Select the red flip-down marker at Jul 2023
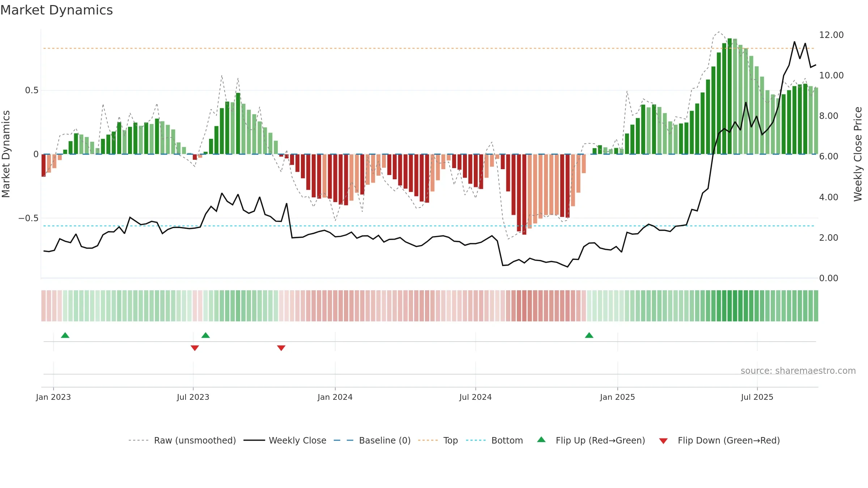Screen dimensions: 868x488 (195, 348)
